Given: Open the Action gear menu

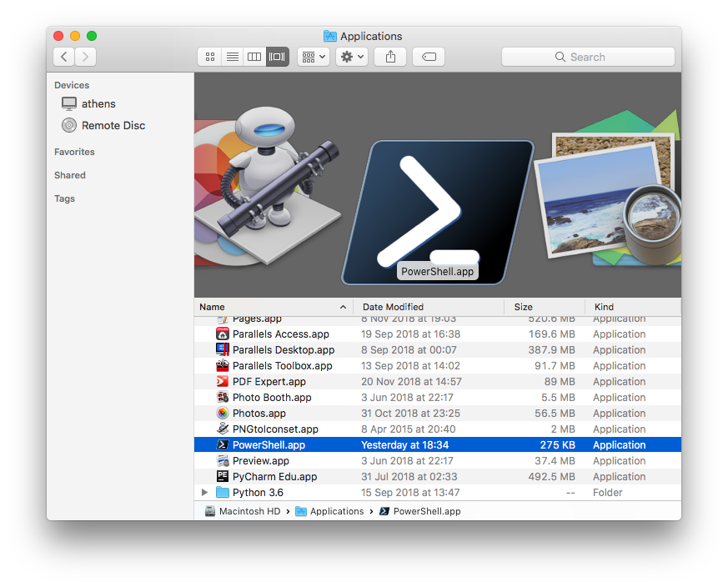Looking at the screenshot, I should (352, 57).
